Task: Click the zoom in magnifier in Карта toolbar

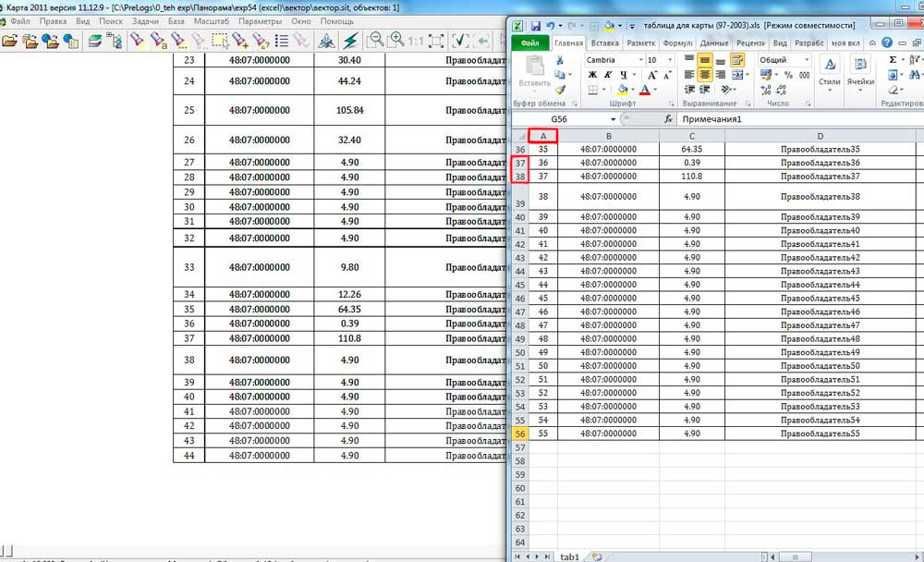Action: point(397,41)
